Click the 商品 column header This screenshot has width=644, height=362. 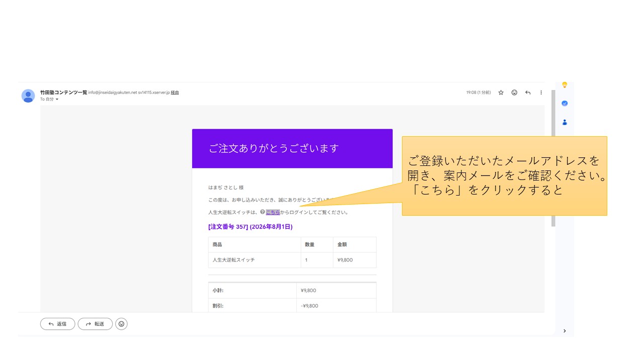pos(217,245)
